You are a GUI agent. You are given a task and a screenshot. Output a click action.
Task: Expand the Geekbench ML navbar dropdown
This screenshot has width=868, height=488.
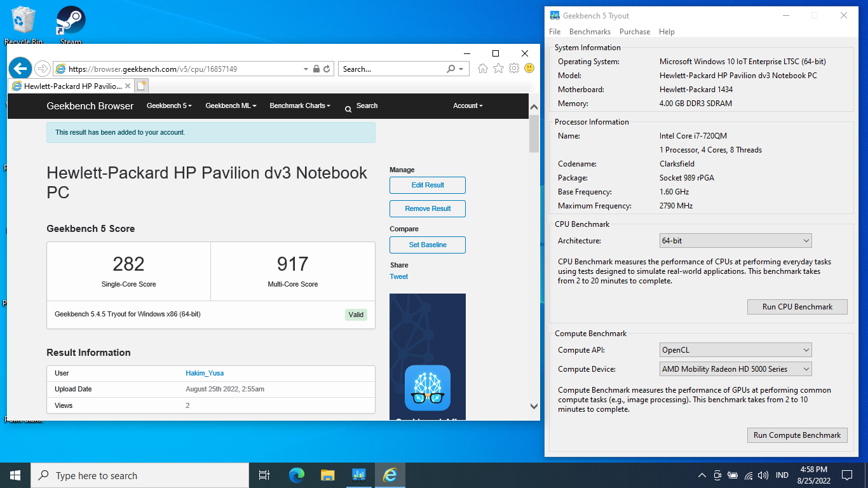click(231, 105)
